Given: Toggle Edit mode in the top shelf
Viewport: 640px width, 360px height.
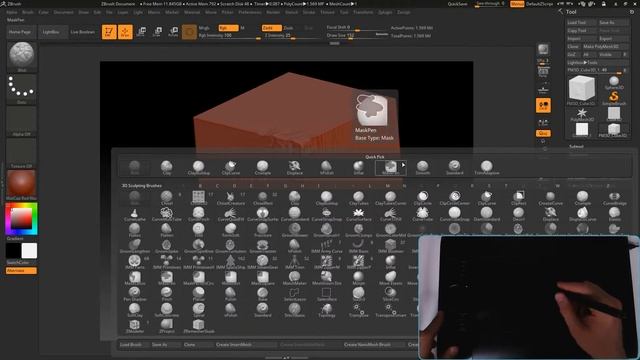Looking at the screenshot, I should pos(109,32).
